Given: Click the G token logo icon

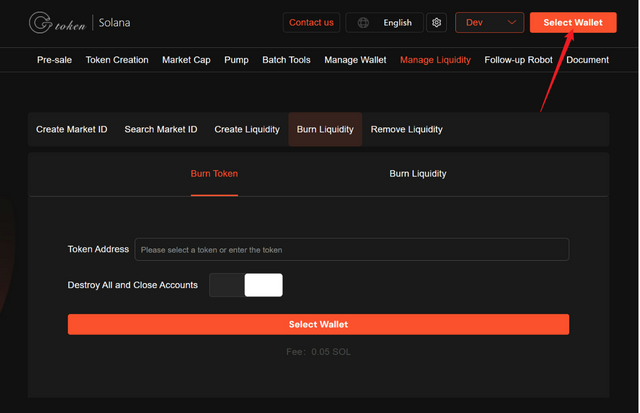Looking at the screenshot, I should (x=40, y=22).
